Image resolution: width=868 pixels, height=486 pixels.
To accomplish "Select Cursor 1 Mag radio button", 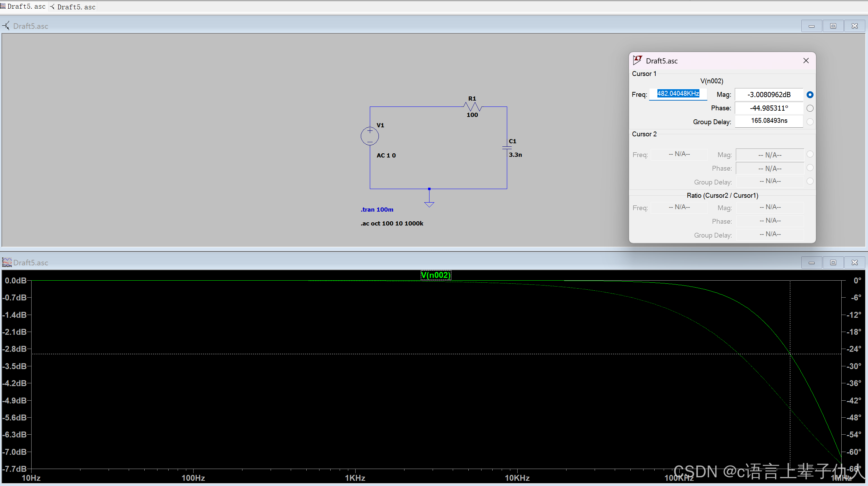I will click(810, 95).
